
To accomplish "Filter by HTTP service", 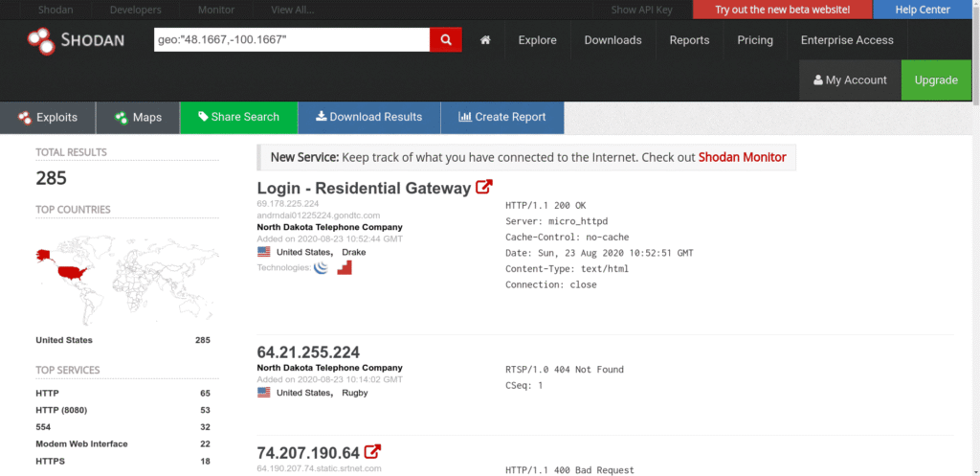I will (47, 394).
